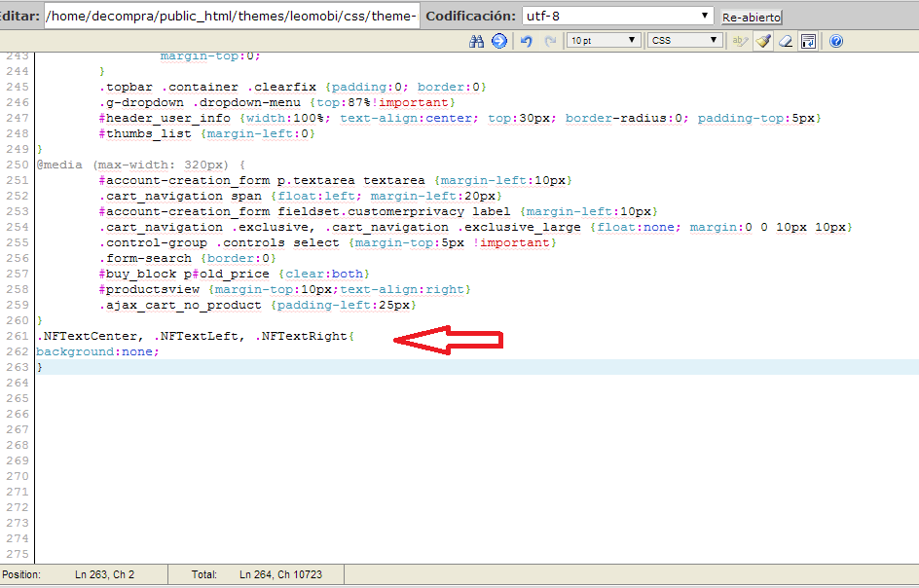Image resolution: width=919 pixels, height=588 pixels.
Task: Click '.form-search {border:0}' line
Action: pos(188,259)
